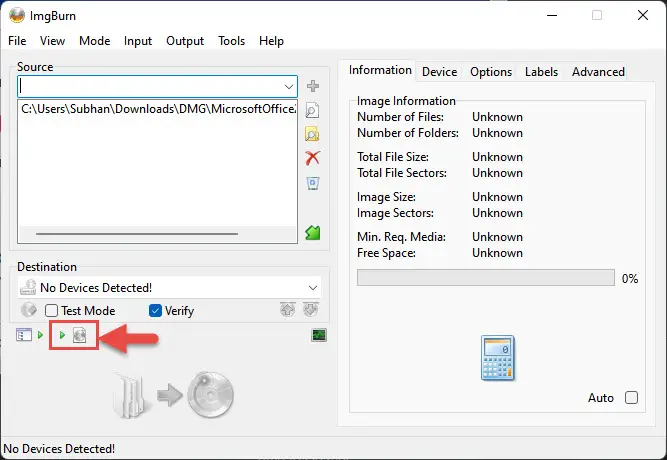667x460 pixels.
Task: Click the upward arrow icon in Destination
Action: [x=288, y=309]
